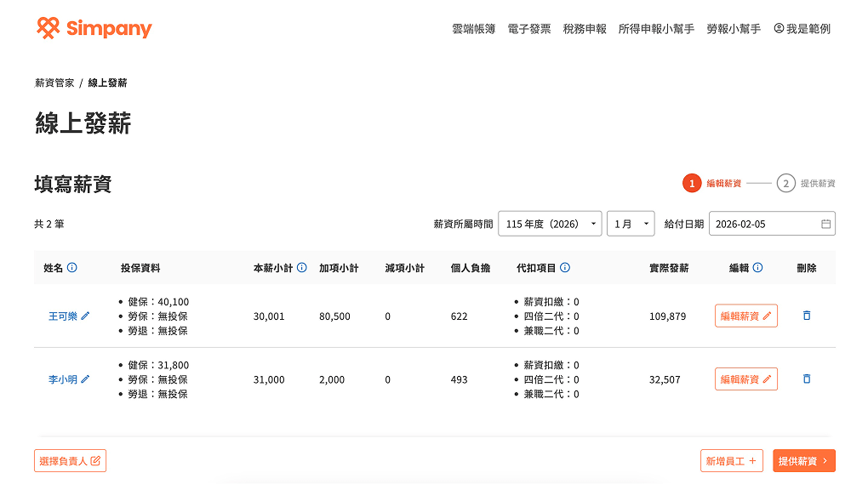This screenshot has height=484, width=868.
Task: Select 稅務申報 from the top menu
Action: point(585,29)
